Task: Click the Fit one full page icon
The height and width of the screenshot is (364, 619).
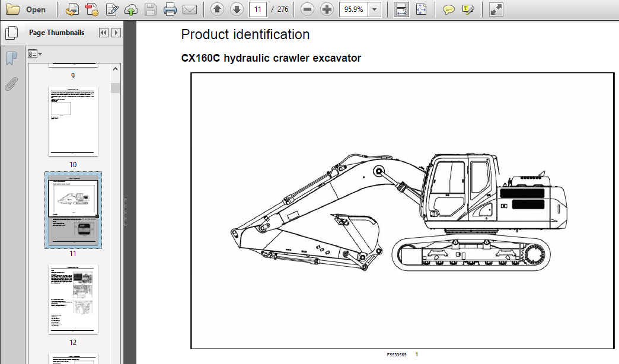Action: (x=421, y=9)
